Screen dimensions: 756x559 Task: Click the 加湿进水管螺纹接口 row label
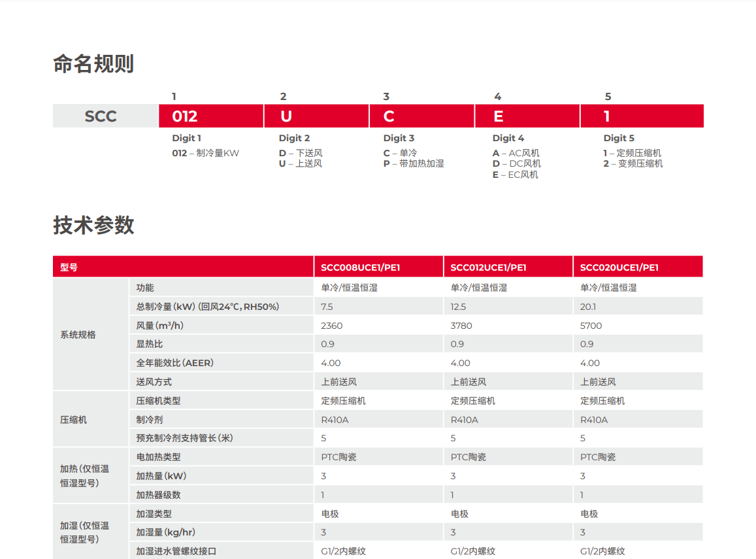176,551
